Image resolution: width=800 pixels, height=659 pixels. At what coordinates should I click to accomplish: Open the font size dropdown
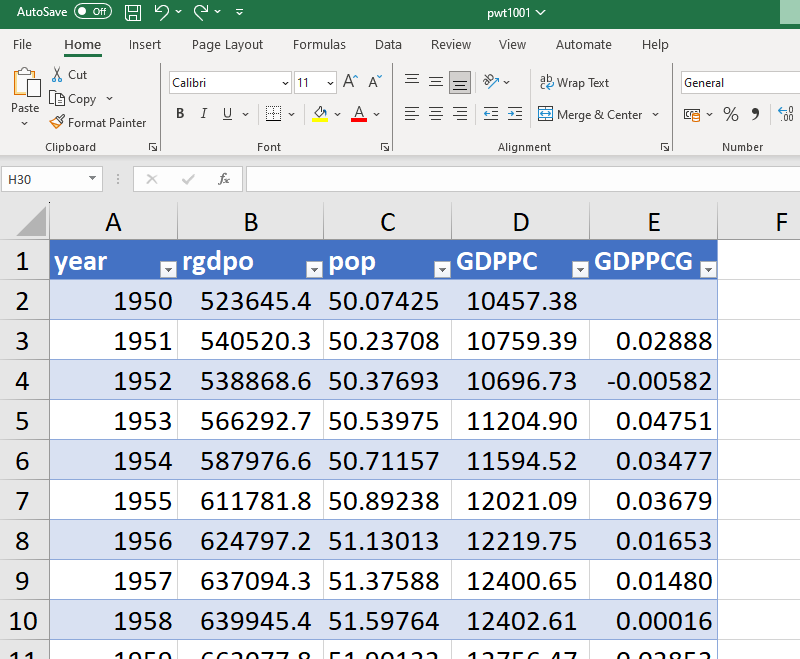pyautogui.click(x=330, y=82)
